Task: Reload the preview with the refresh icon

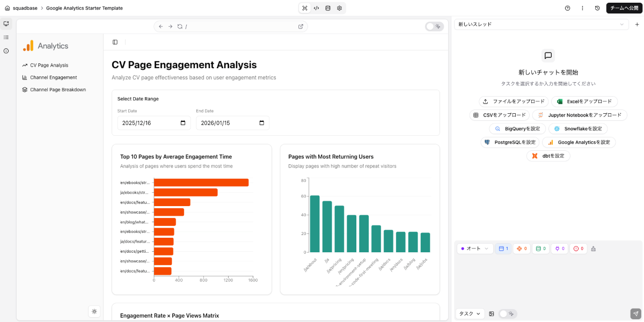Action: coord(180,26)
